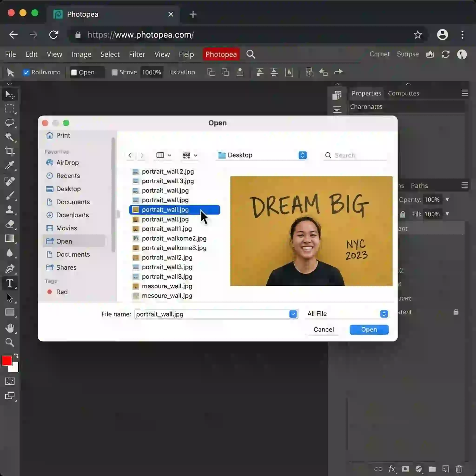476x476 pixels.
Task: Click the red foreground color swatch
Action: [x=7, y=360]
